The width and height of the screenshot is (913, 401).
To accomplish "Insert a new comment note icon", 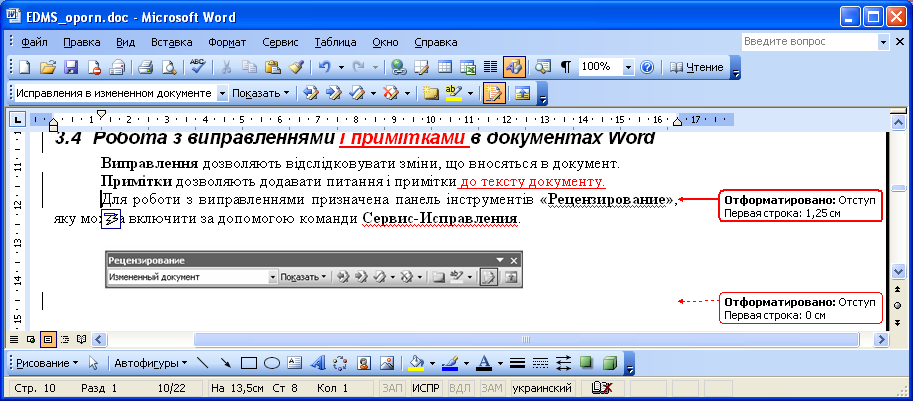I will [x=431, y=93].
